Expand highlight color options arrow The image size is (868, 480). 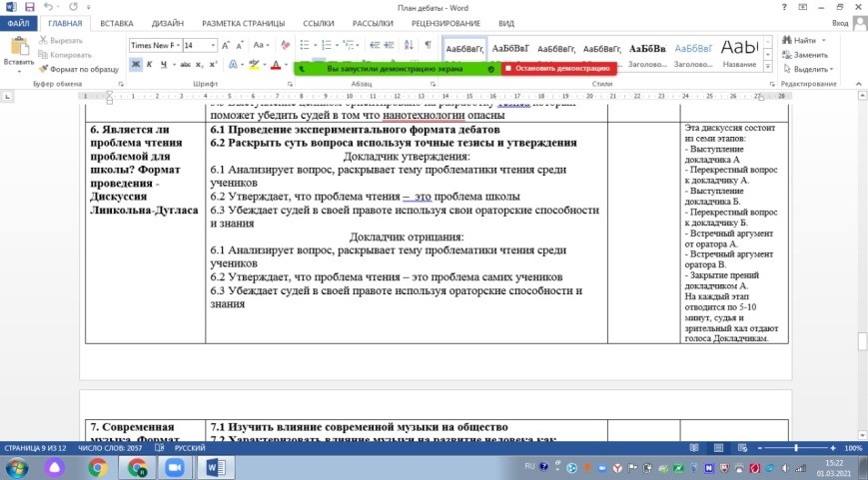coord(264,65)
